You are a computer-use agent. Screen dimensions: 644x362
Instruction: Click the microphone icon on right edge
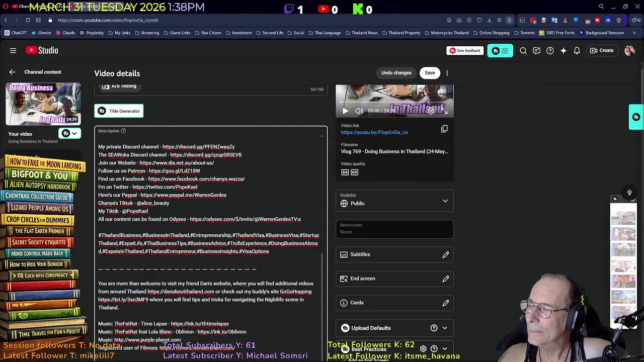click(629, 192)
